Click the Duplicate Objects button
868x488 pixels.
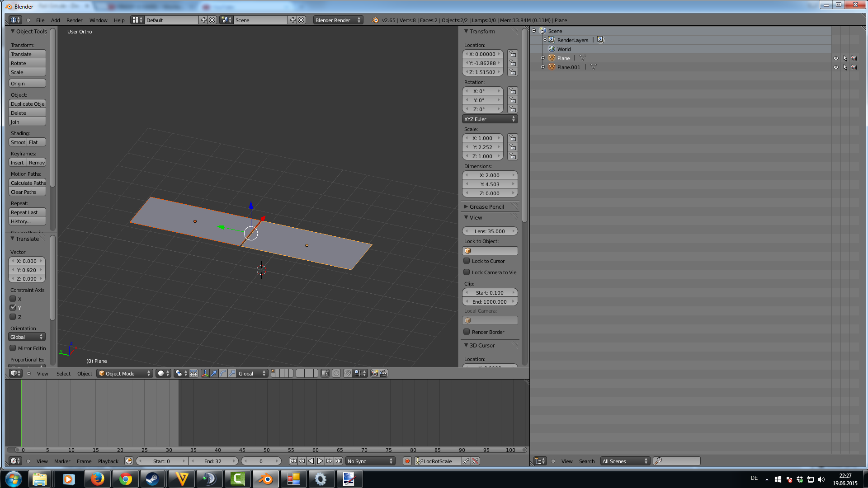(27, 104)
